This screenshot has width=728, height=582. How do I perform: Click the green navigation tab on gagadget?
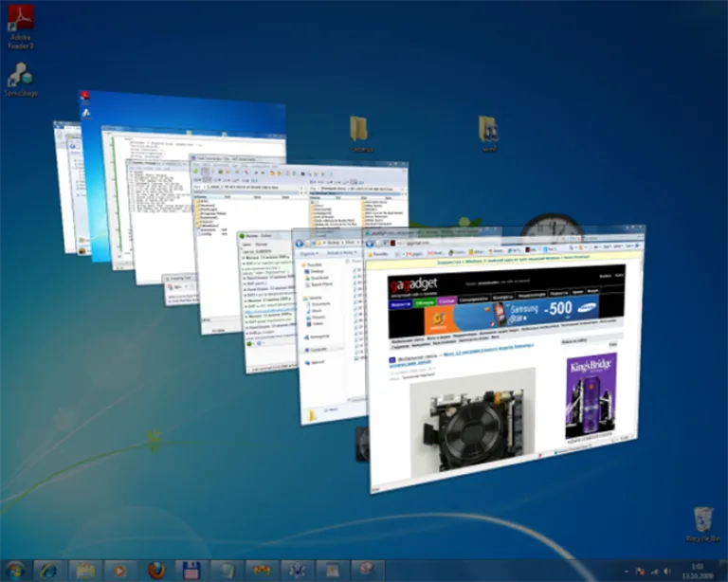pos(425,302)
